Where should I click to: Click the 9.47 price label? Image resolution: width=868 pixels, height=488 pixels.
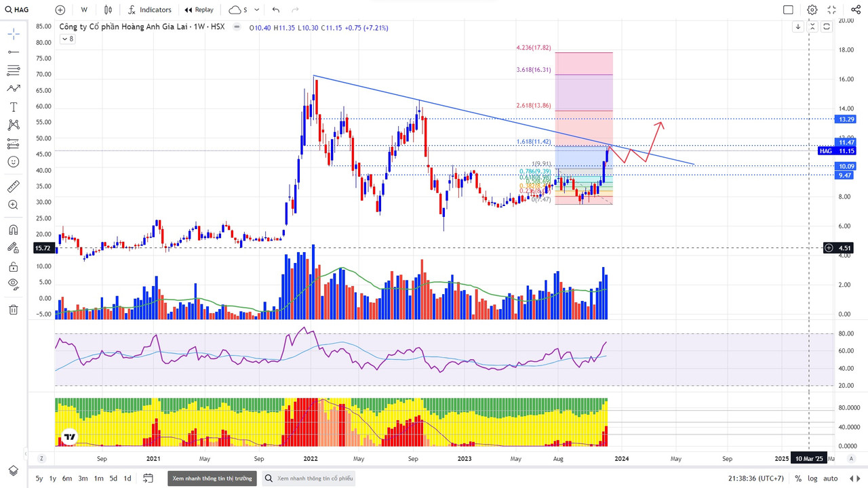846,175
